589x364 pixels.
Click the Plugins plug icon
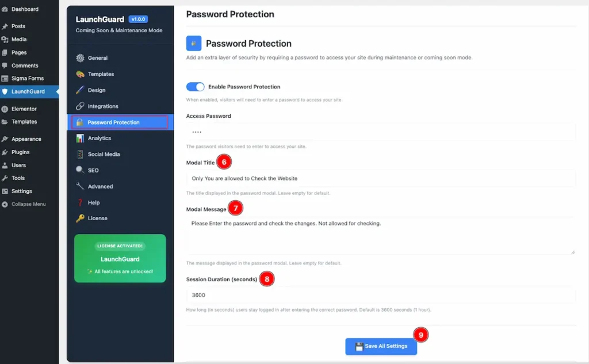[x=5, y=152]
